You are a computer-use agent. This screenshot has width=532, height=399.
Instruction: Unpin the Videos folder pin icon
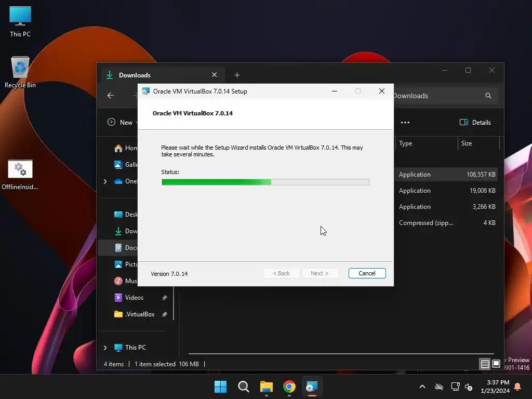coord(164,298)
